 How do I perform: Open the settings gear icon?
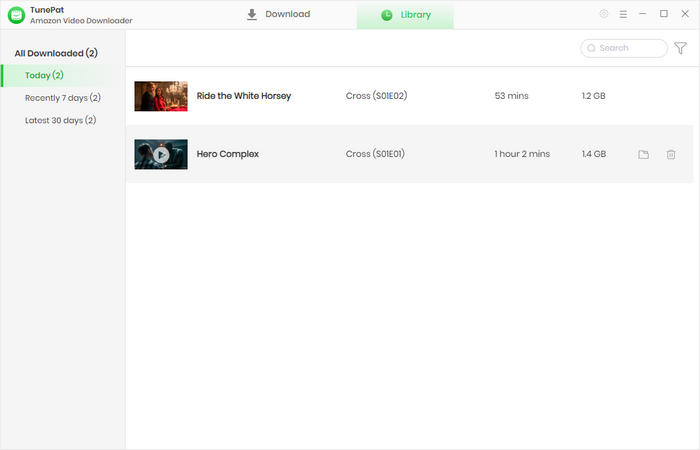[604, 14]
